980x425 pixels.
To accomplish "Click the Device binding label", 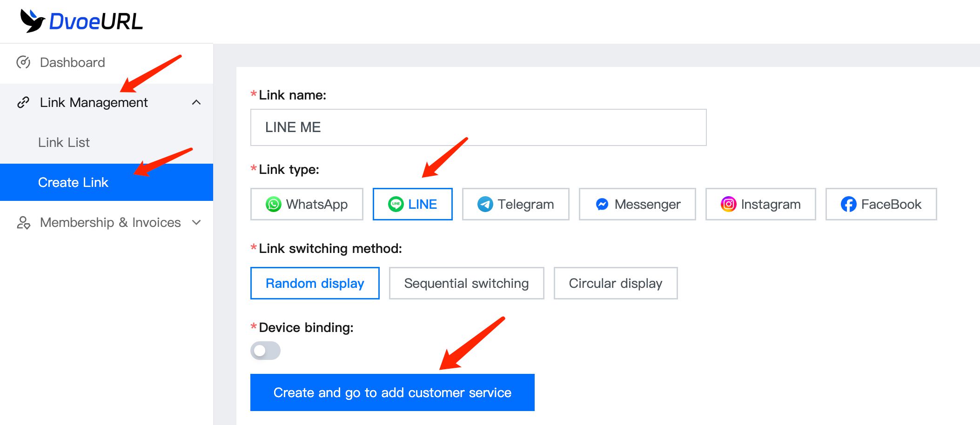I will pyautogui.click(x=306, y=327).
